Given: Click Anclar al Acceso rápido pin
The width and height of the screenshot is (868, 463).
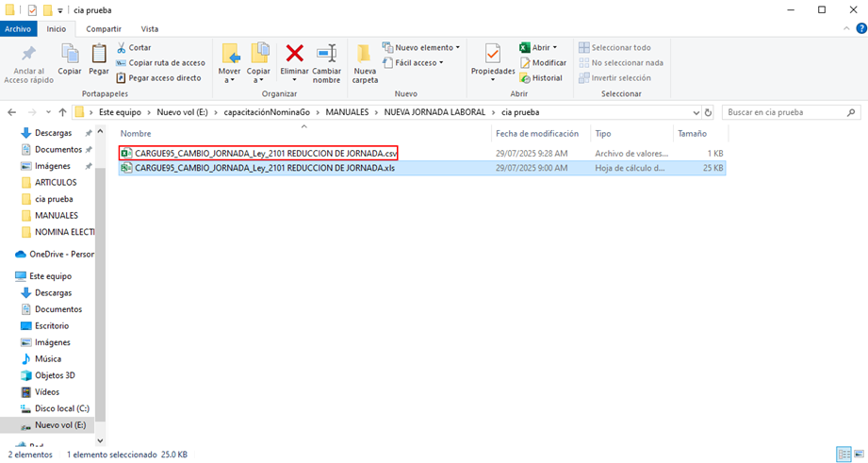Looking at the screenshot, I should [x=28, y=55].
